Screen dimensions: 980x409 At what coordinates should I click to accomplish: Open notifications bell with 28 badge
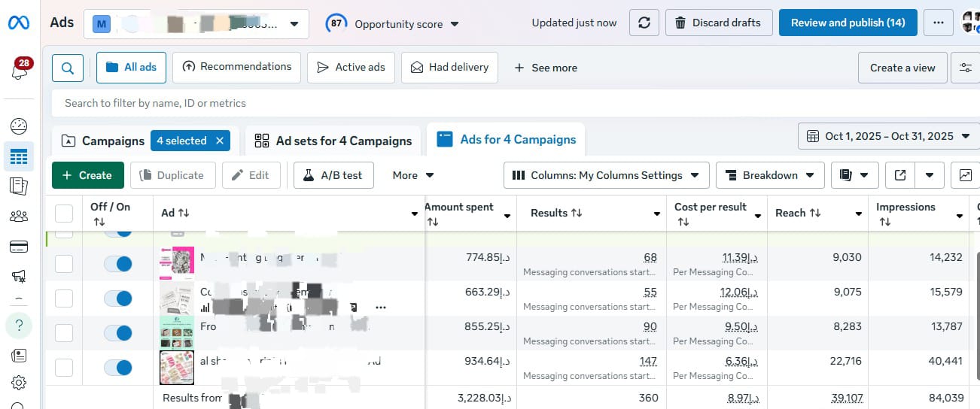pos(20,71)
